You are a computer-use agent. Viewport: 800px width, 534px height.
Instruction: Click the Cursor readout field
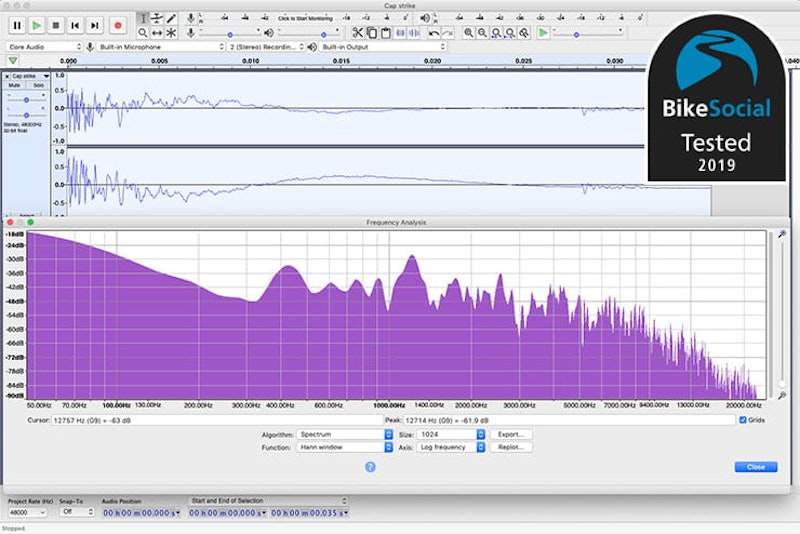click(217, 420)
